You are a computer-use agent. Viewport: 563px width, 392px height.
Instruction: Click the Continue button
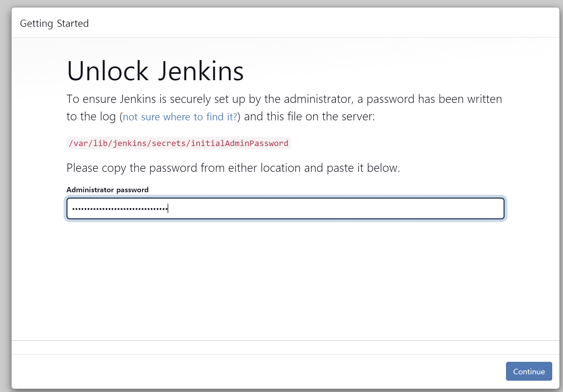pyautogui.click(x=529, y=371)
